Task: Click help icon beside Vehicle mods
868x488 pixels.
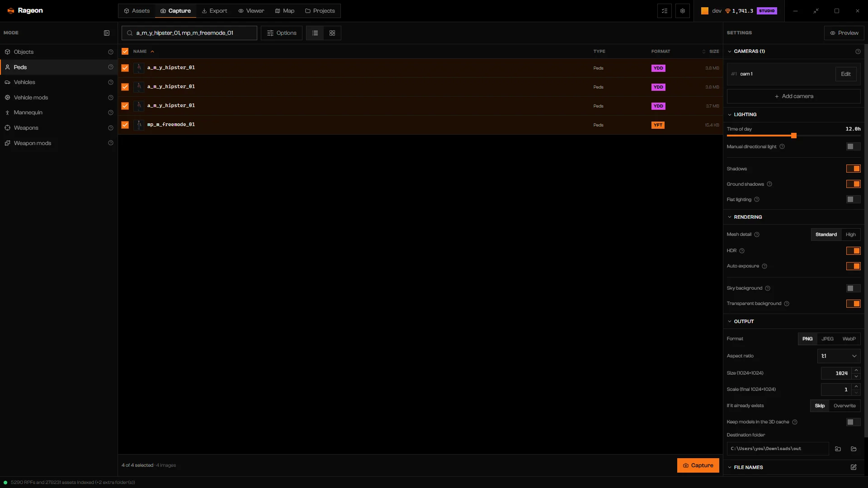Action: (x=111, y=98)
